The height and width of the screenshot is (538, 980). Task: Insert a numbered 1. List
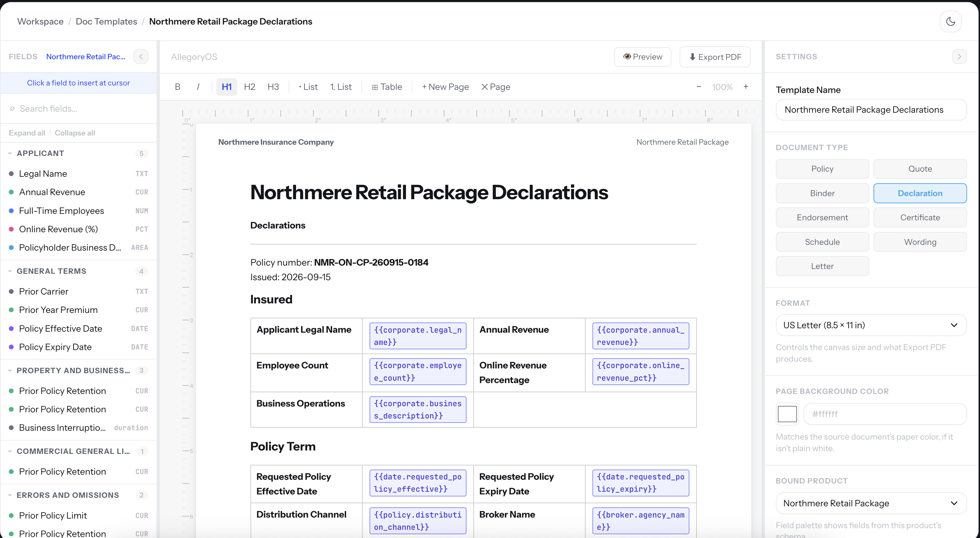click(x=341, y=87)
